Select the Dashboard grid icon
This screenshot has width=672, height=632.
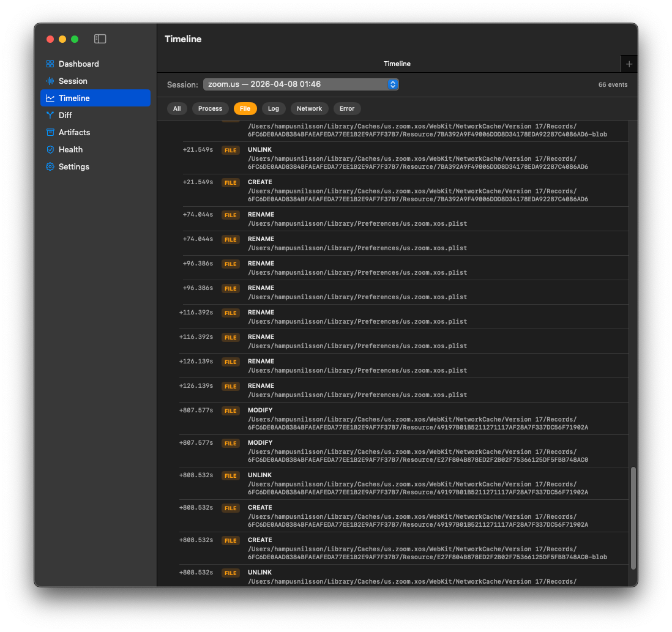[50, 64]
